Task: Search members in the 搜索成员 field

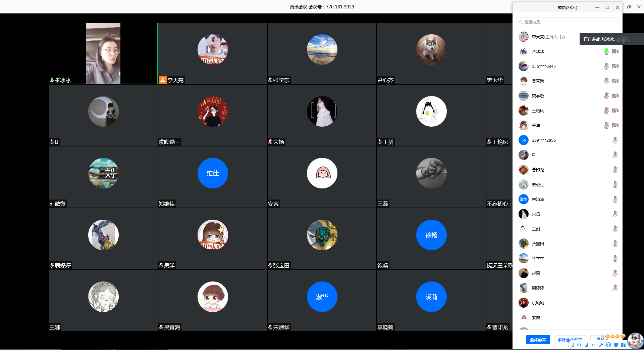Action: point(567,22)
